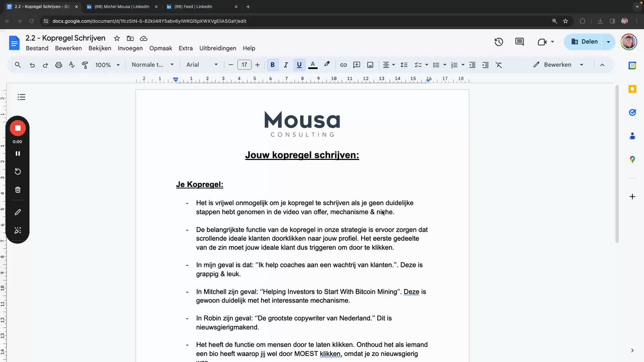
Task: Increase the paragraph indent
Action: 486,65
